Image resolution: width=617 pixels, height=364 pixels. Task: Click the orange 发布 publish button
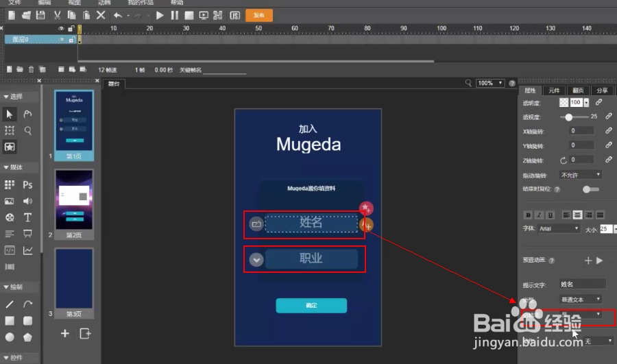259,15
